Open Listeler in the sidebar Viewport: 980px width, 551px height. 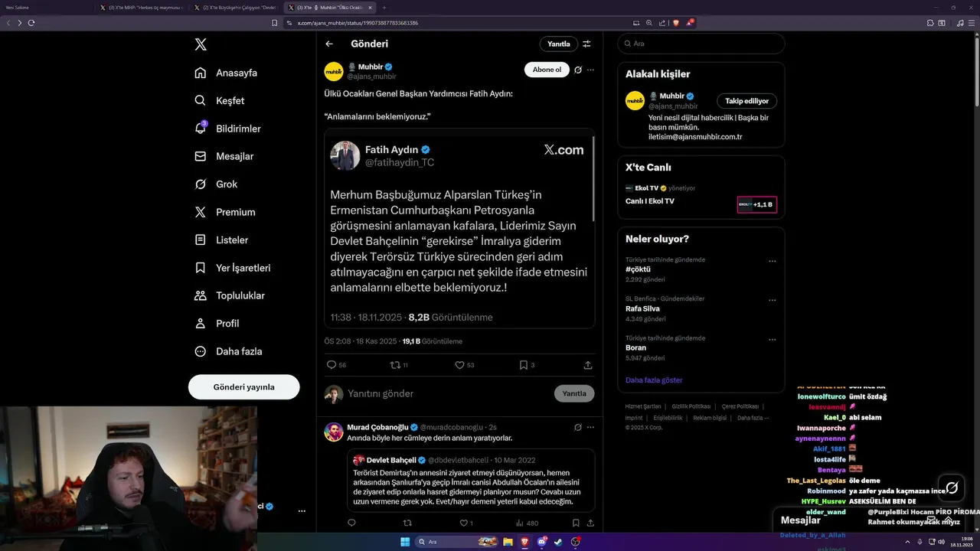pos(221,240)
